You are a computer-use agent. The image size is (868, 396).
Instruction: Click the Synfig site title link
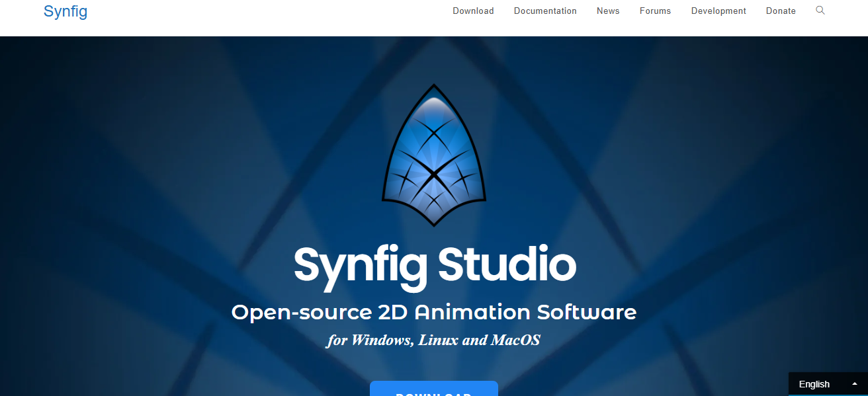point(65,11)
